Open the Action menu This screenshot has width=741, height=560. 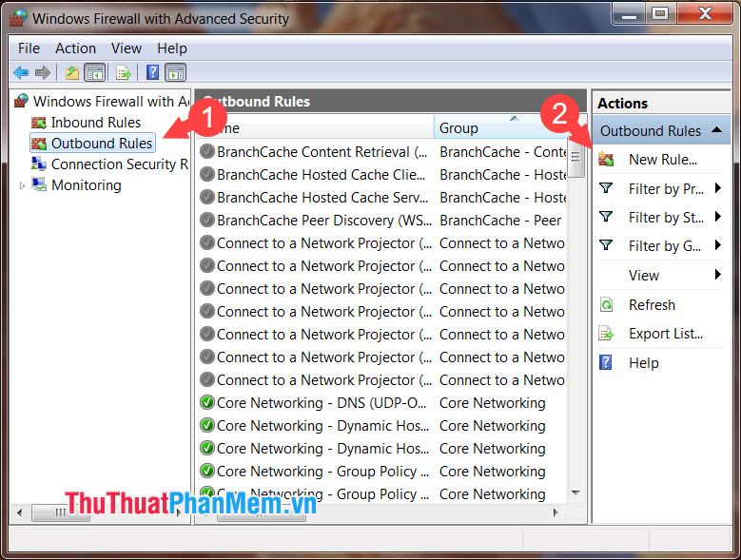point(75,48)
